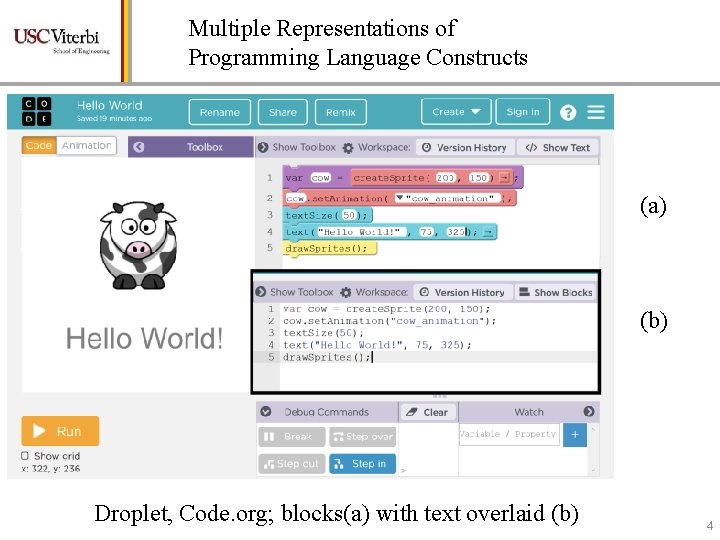Click the "Hello World!" string in text block
The image size is (720, 540).
361,232
